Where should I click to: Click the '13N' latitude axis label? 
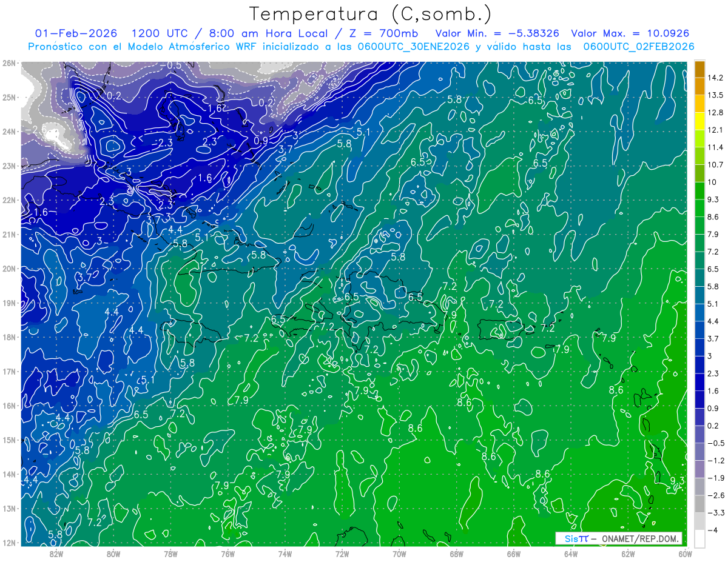tap(8, 508)
